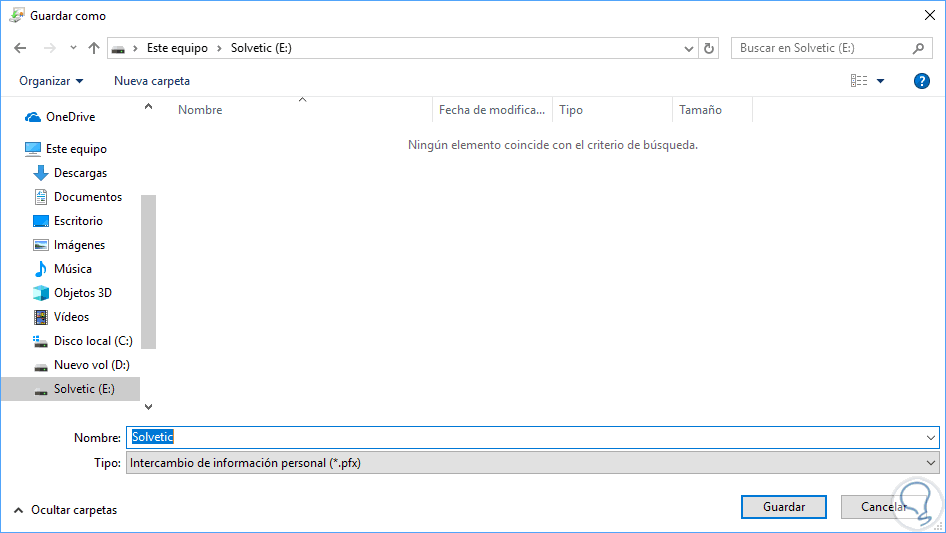Open the Música folder
Image resolution: width=946 pixels, height=533 pixels.
click(x=72, y=269)
